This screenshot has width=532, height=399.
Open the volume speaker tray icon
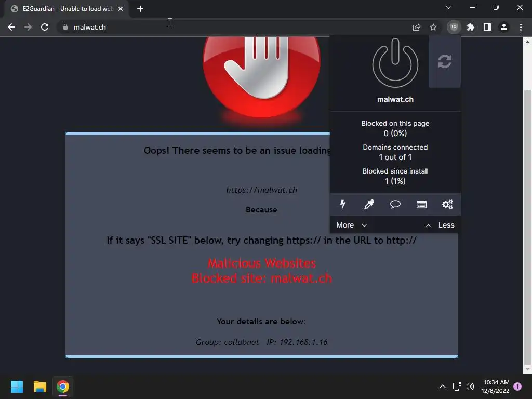(x=470, y=387)
